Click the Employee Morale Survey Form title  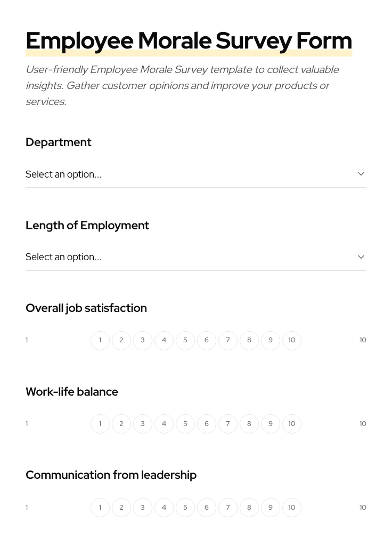point(189,41)
